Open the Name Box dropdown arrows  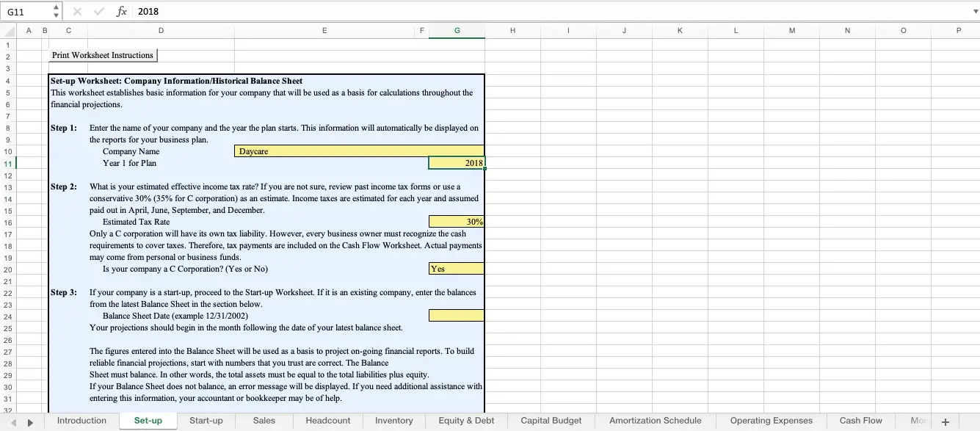coord(57,11)
